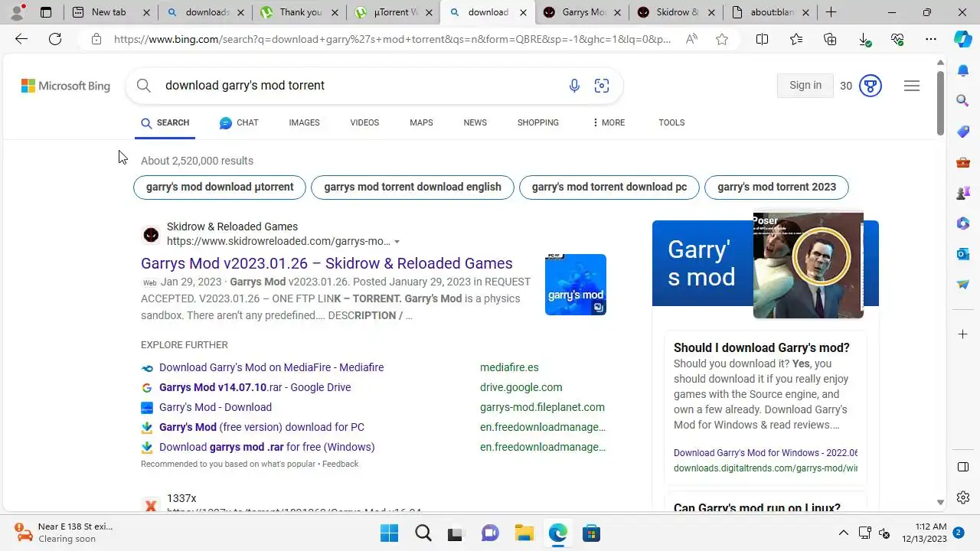Open Garrys Mod v14.07.10.rar Google Drive link
The width and height of the screenshot is (980, 551).
(x=255, y=387)
